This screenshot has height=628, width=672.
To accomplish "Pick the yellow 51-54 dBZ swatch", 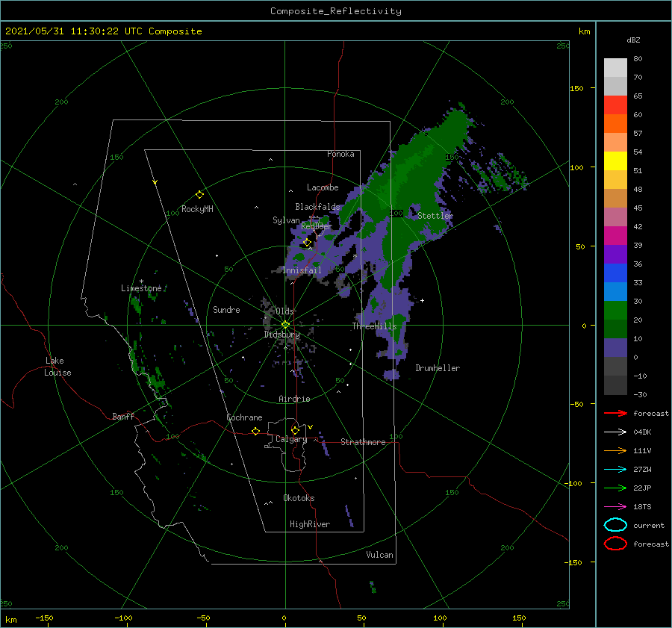I will pyautogui.click(x=615, y=161).
